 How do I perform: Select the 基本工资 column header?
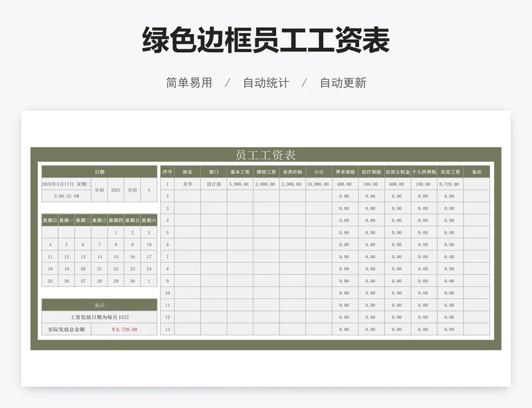pyautogui.click(x=240, y=172)
